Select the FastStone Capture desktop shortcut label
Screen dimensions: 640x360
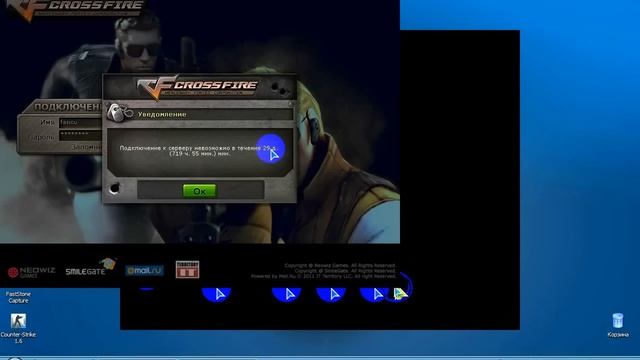coord(18,297)
